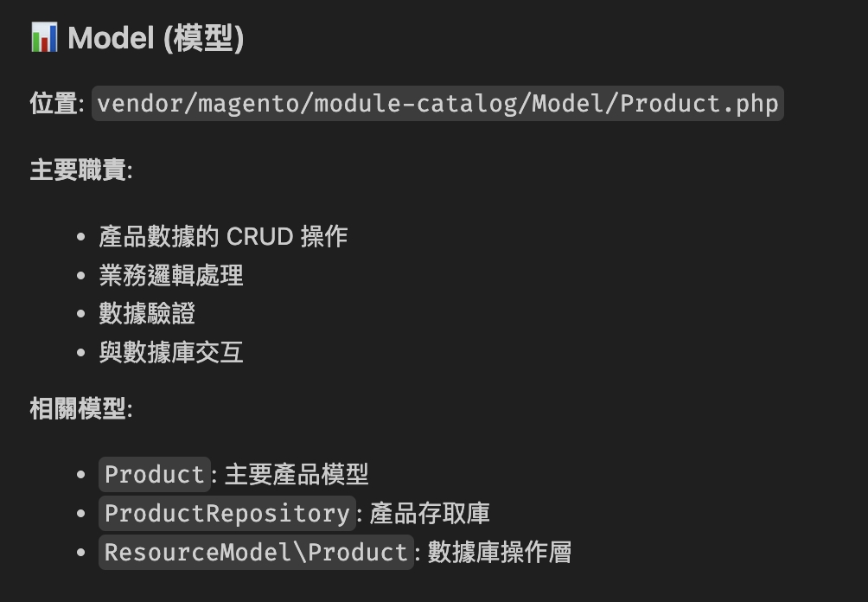Click the bar chart emoji icon

point(44,38)
